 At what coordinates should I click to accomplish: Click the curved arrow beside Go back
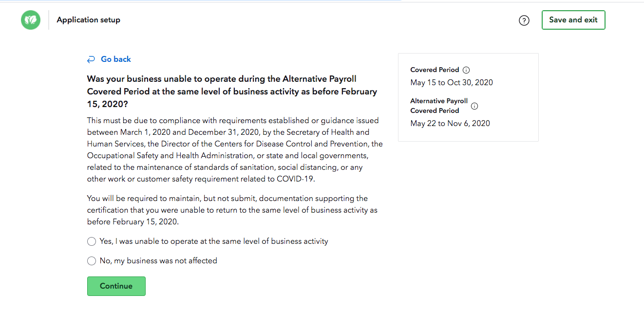91,59
